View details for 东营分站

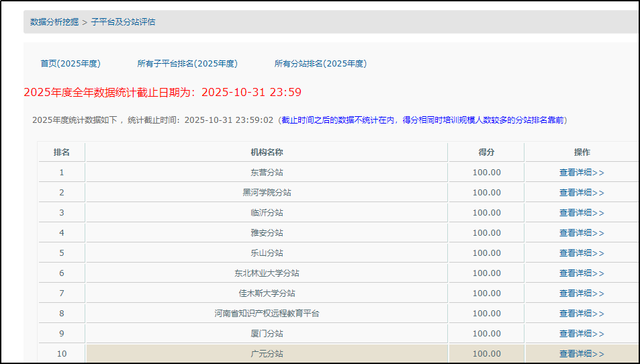point(582,173)
